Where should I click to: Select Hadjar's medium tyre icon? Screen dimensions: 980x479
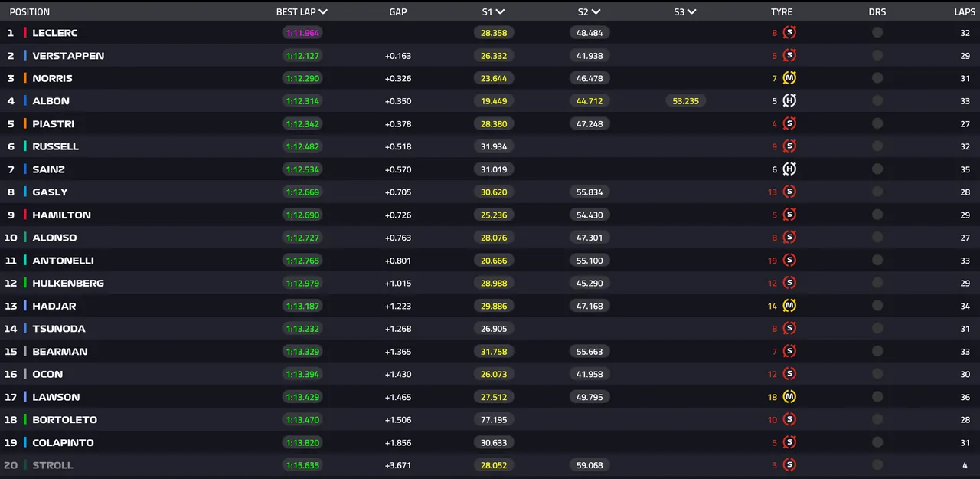(x=789, y=306)
